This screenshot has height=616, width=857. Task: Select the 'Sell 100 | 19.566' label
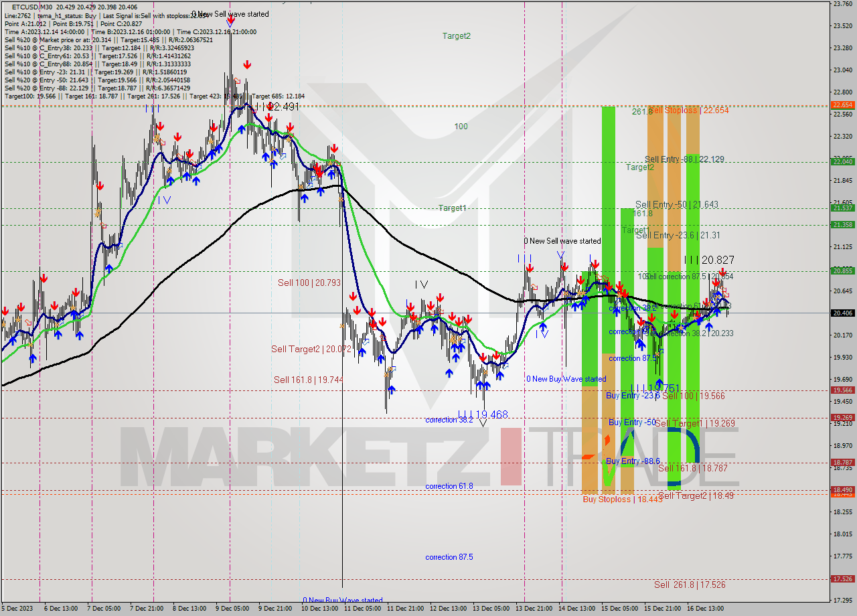[694, 396]
